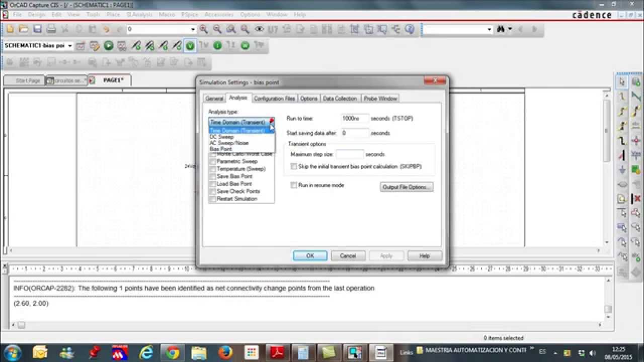Click the New Simulation Profile icon

pos(80,46)
